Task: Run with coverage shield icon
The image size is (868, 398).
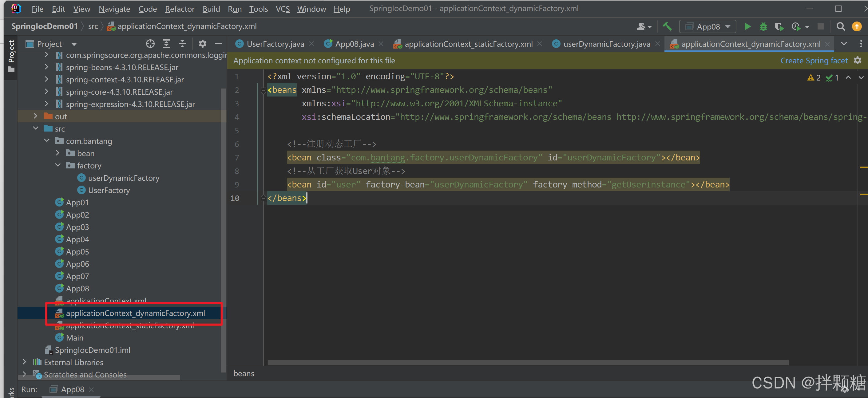Action: (x=779, y=27)
